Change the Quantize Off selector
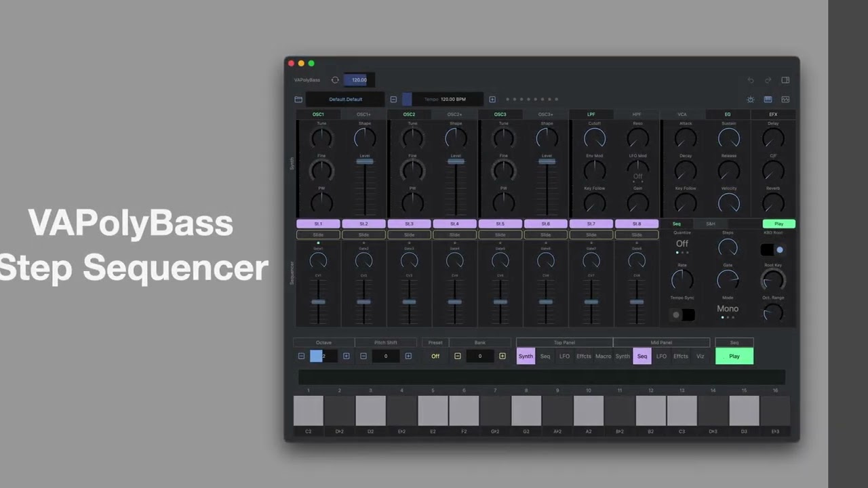This screenshot has height=488, width=868. tap(682, 244)
